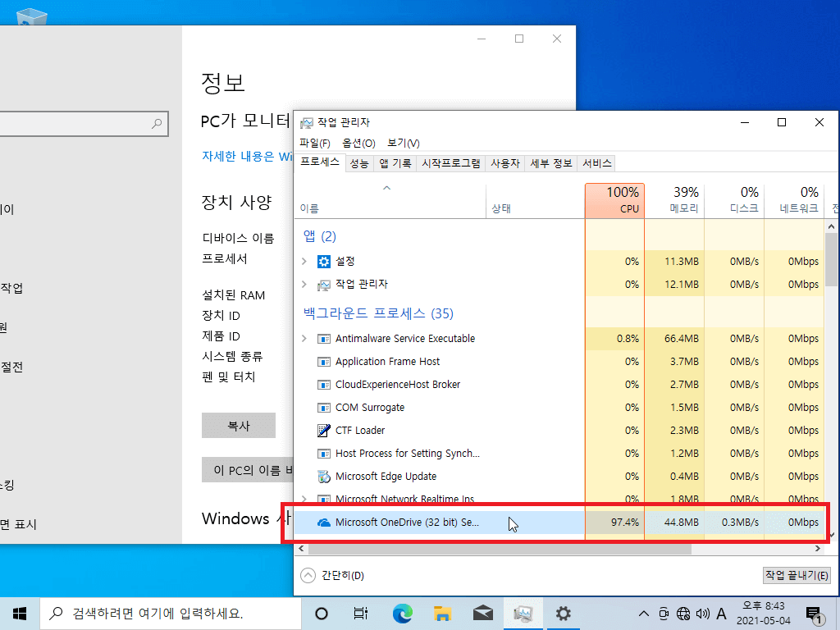Select the Microsoft OneDrive process icon
This screenshot has height=630, width=840.
point(323,523)
